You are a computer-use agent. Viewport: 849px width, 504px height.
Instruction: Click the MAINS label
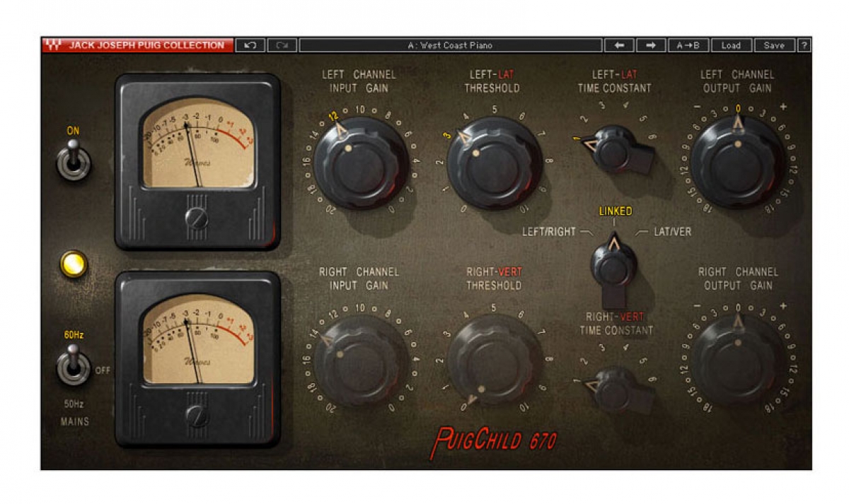[74, 422]
